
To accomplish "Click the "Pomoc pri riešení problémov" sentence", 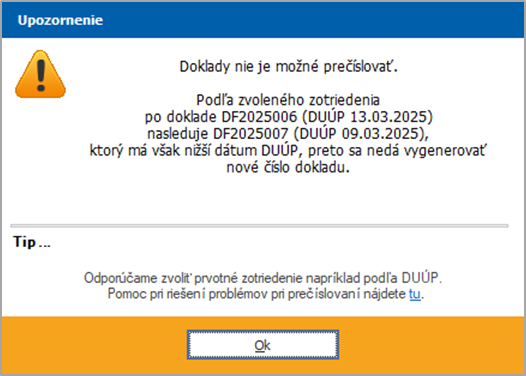I will [266, 294].
